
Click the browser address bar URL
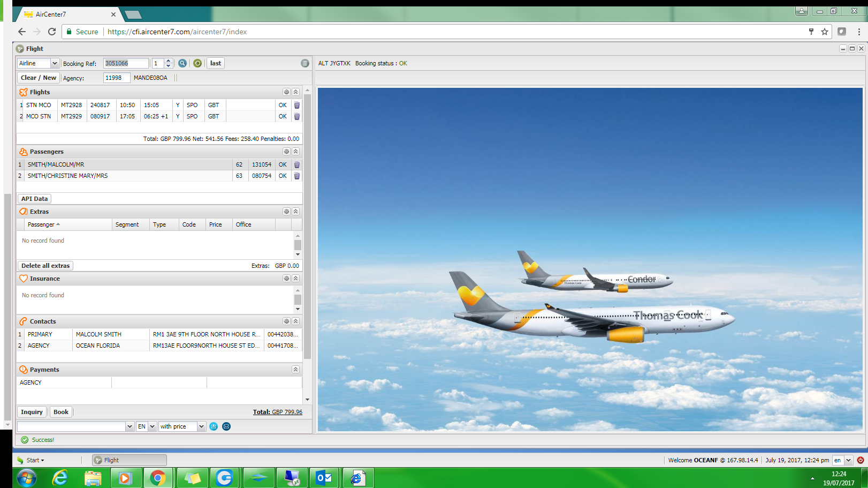(x=177, y=32)
